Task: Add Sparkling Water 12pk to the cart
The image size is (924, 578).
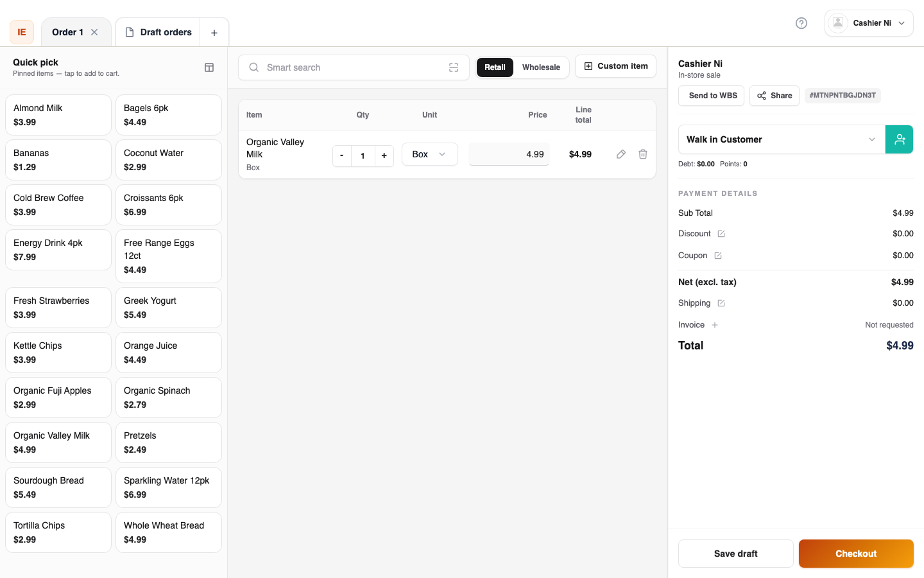Action: click(169, 487)
